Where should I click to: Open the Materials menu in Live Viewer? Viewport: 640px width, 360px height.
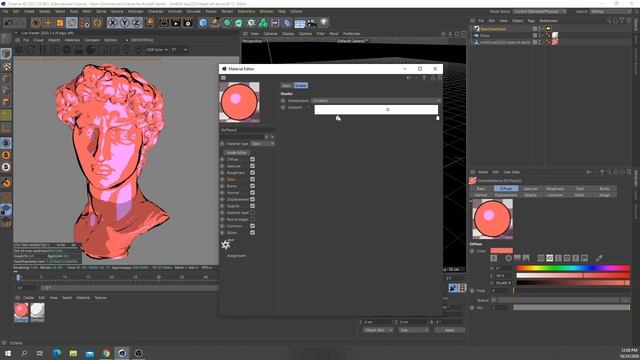tap(72, 40)
